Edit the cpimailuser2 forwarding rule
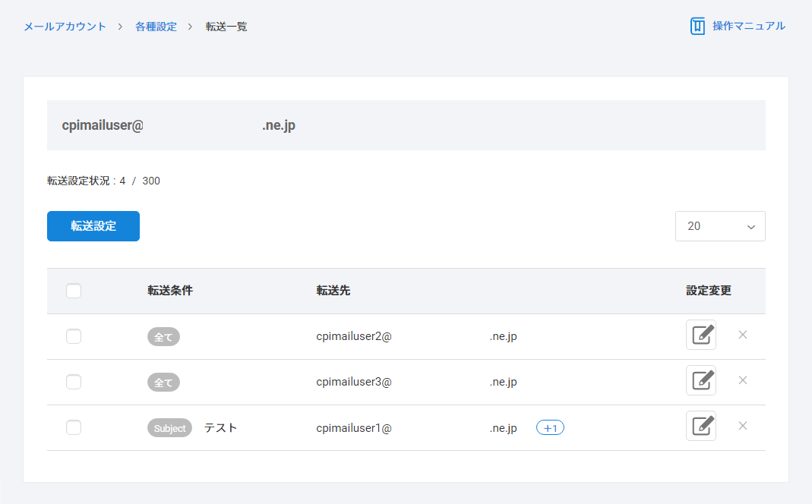The image size is (812, 504). 700,335
